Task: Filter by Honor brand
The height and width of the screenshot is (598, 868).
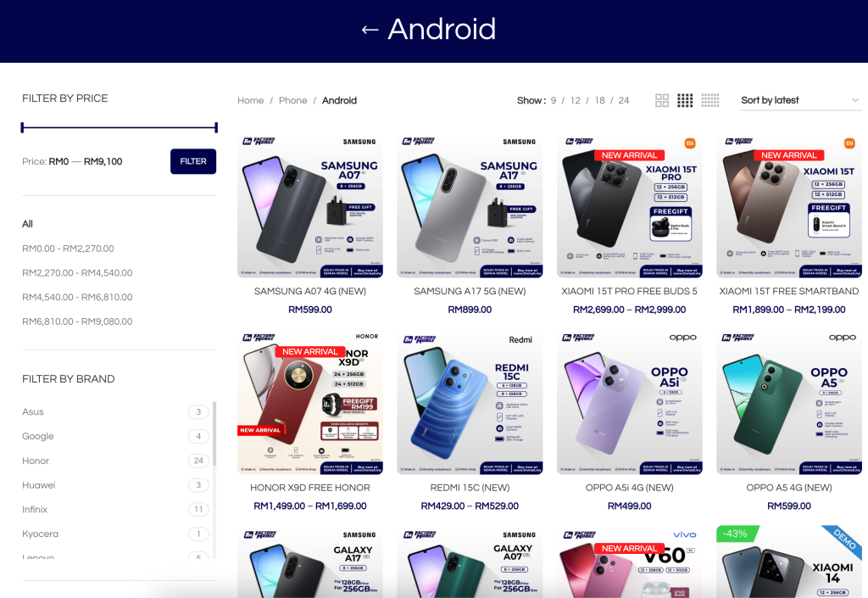Action: pyautogui.click(x=36, y=461)
